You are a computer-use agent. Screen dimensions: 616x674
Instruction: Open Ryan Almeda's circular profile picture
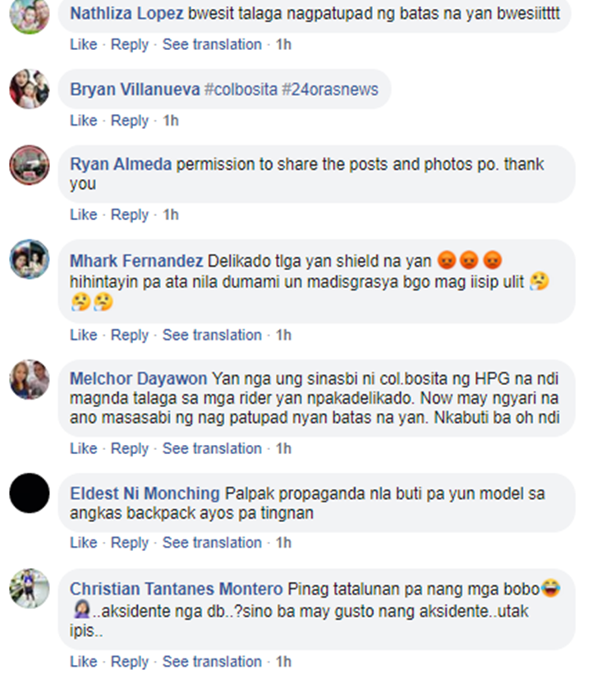point(30,165)
